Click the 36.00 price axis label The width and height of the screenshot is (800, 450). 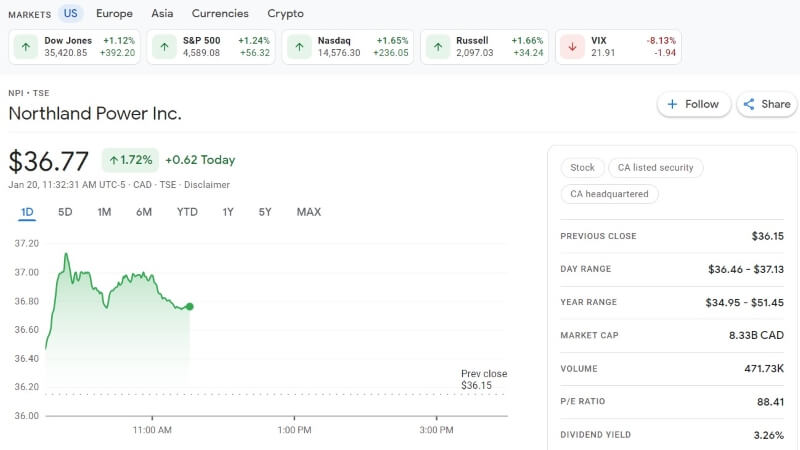click(27, 415)
